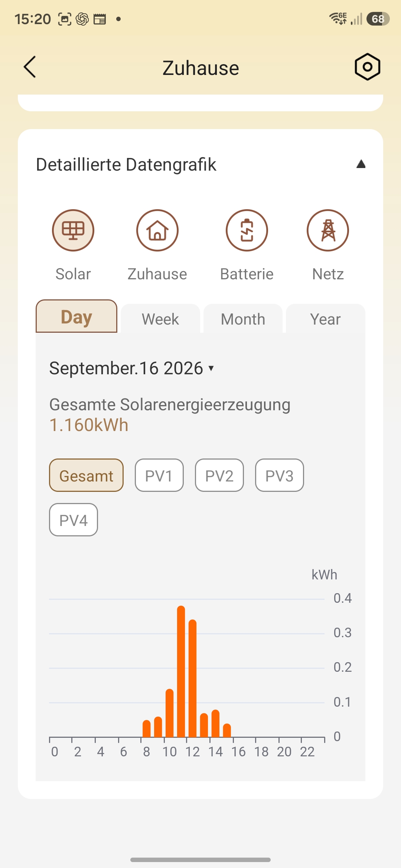Tap the date picker arrow
401x868 pixels.
click(211, 368)
